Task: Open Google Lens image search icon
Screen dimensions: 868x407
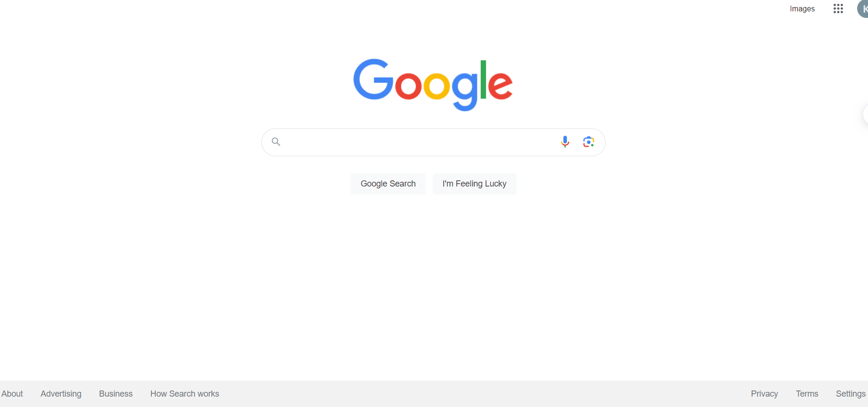Action: click(x=588, y=142)
